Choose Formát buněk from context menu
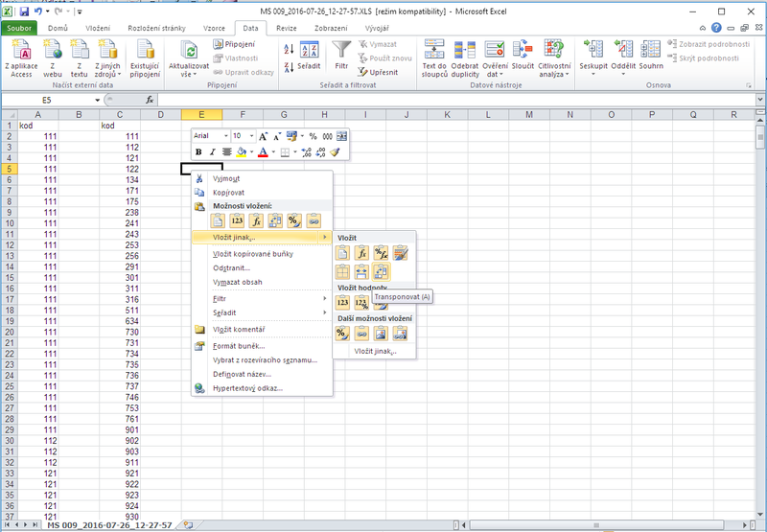 tap(262, 346)
